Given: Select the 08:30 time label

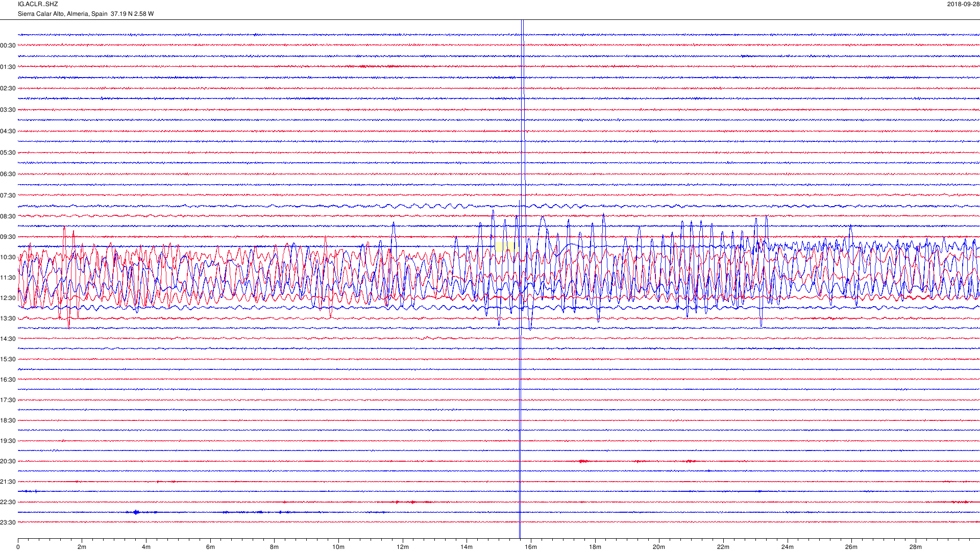Looking at the screenshot, I should 8,216.
